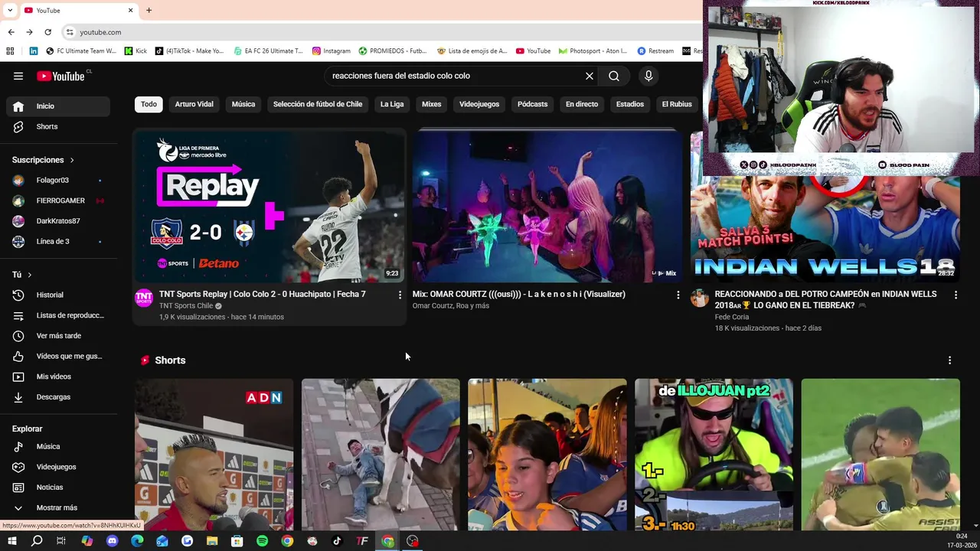This screenshot has height=551, width=980.
Task: Expand sidebar with Mostrar más
Action: click(58, 508)
